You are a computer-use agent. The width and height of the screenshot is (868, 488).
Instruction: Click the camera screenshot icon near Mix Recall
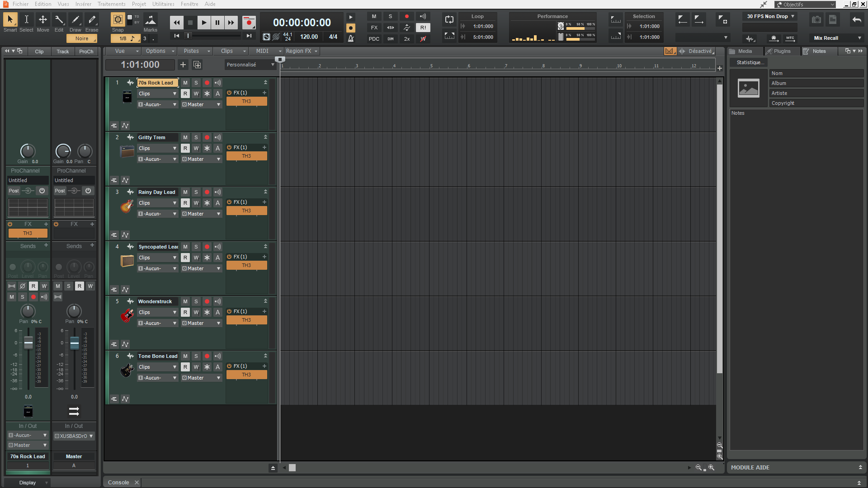coord(816,19)
